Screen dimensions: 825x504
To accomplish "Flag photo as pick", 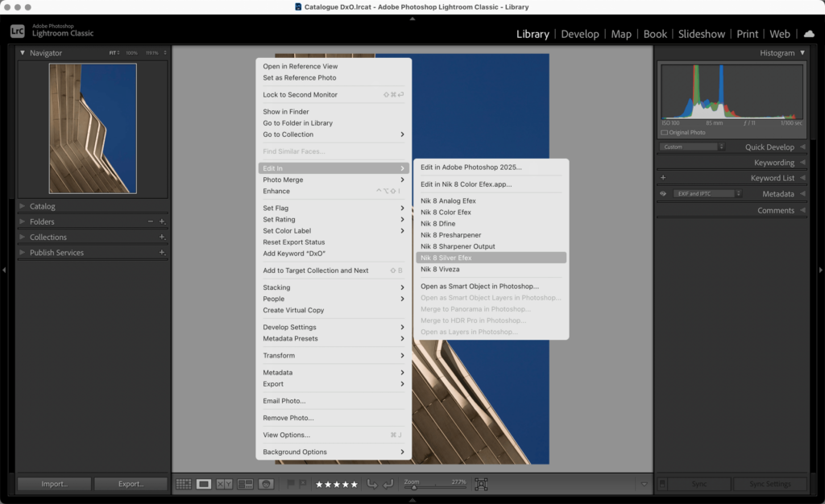I will click(x=290, y=484).
